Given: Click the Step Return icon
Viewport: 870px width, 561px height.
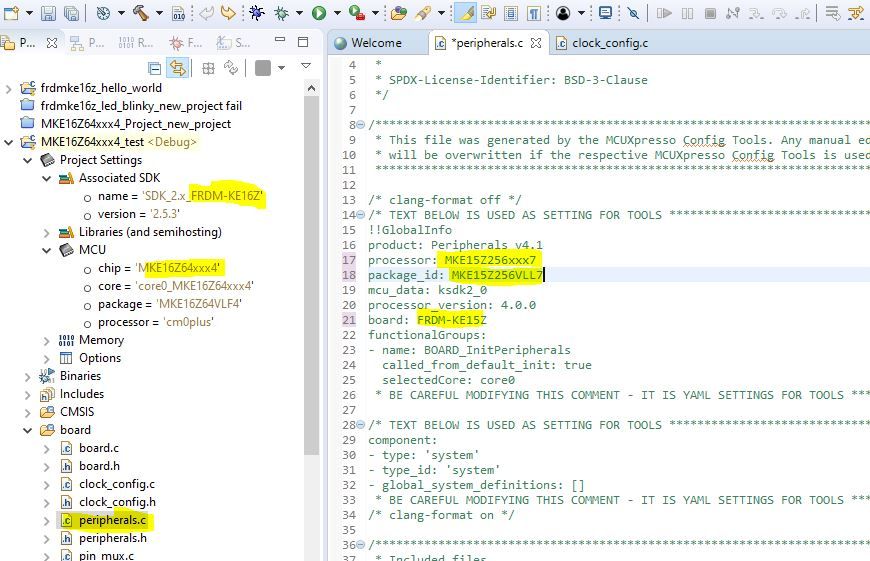Looking at the screenshot, I should (802, 13).
